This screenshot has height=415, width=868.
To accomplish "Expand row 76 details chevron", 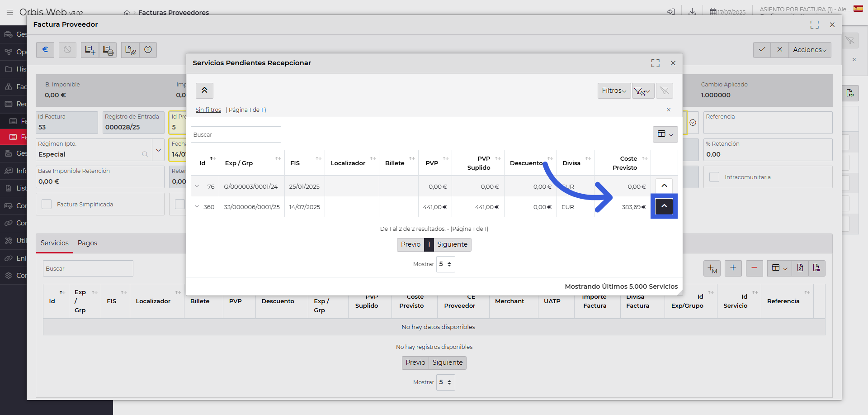I will tap(197, 186).
